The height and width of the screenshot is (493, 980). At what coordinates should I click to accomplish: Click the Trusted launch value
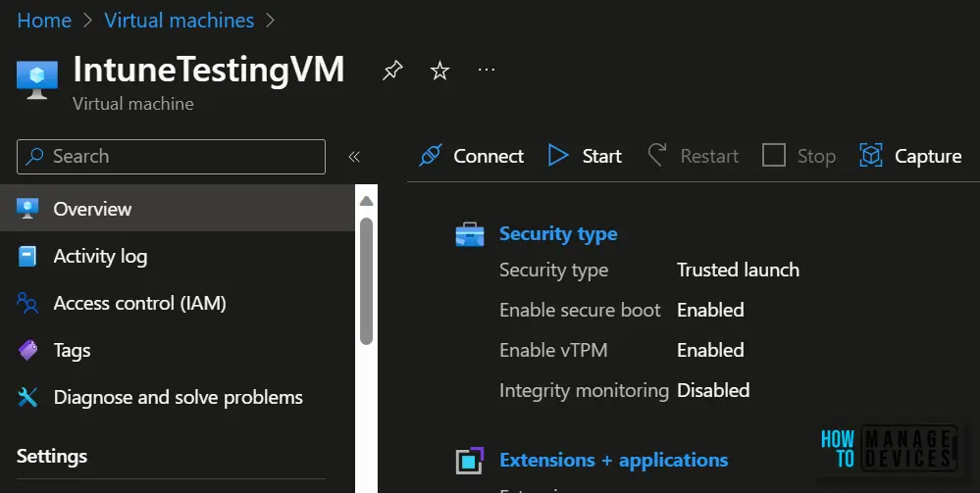[738, 270]
